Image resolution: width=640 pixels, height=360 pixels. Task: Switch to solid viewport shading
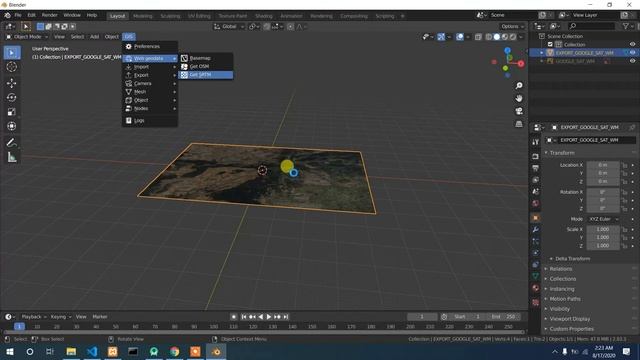(497, 37)
